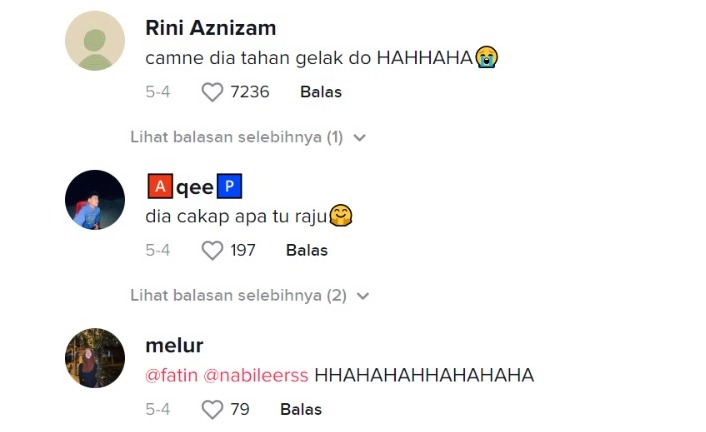Viewport: 706px width, 432px height.
Task: Open the Rini Aznizam username link
Action: 210,28
